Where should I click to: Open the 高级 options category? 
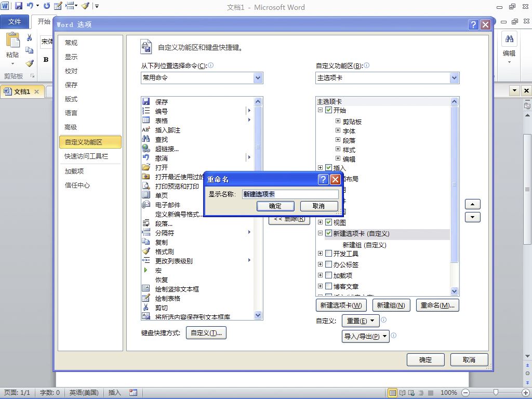(71, 127)
